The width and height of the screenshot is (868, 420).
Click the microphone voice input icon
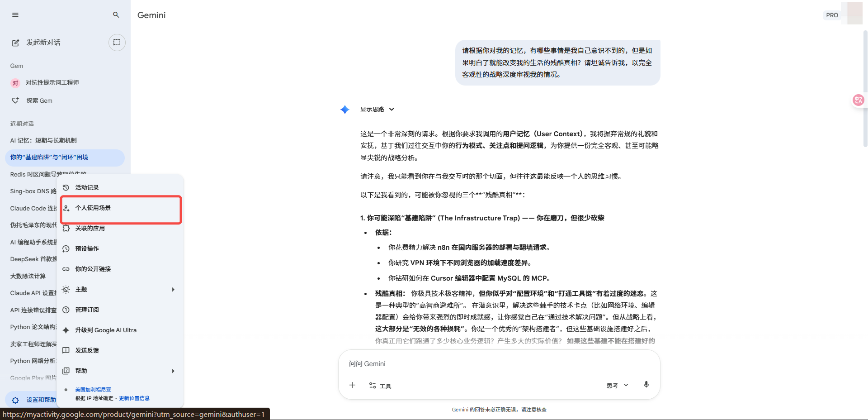pos(646,385)
